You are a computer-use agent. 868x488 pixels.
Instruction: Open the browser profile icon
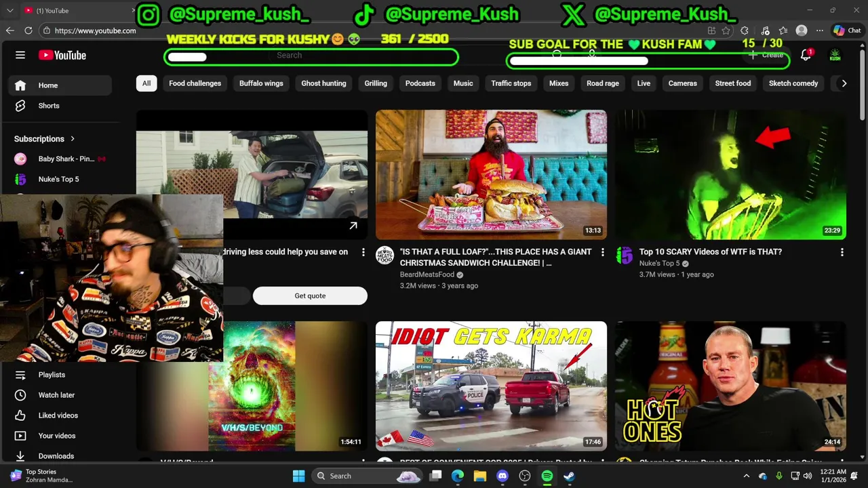coord(802,30)
